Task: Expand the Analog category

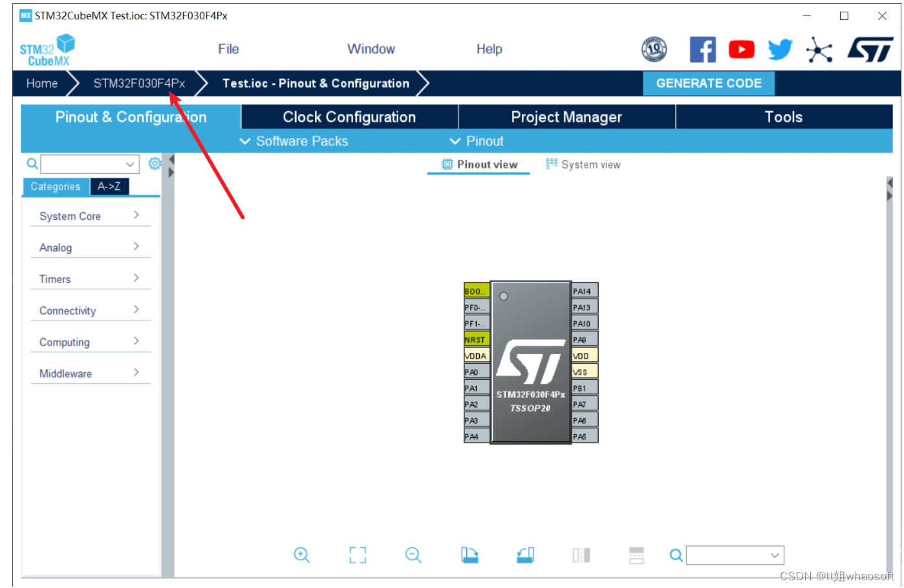Action: point(90,247)
